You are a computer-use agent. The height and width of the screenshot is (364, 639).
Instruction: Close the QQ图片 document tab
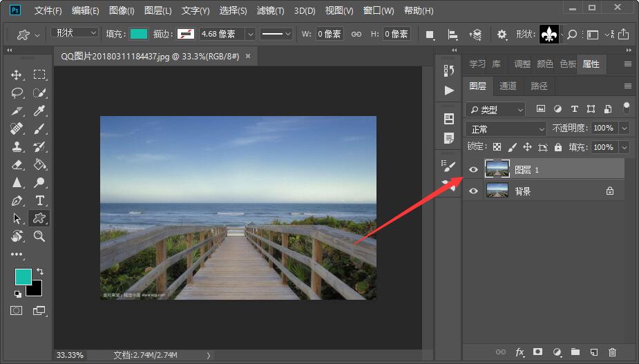248,56
